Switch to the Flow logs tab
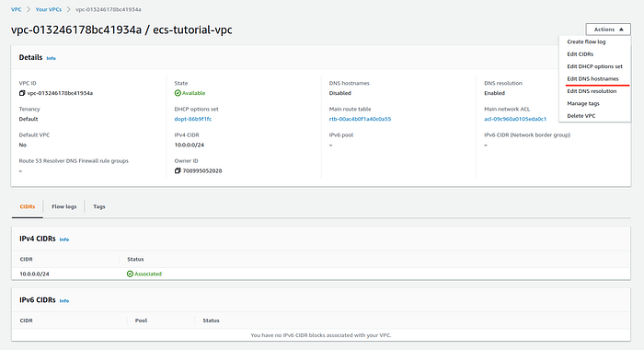Screen dimensions: 644x350 click(x=64, y=206)
